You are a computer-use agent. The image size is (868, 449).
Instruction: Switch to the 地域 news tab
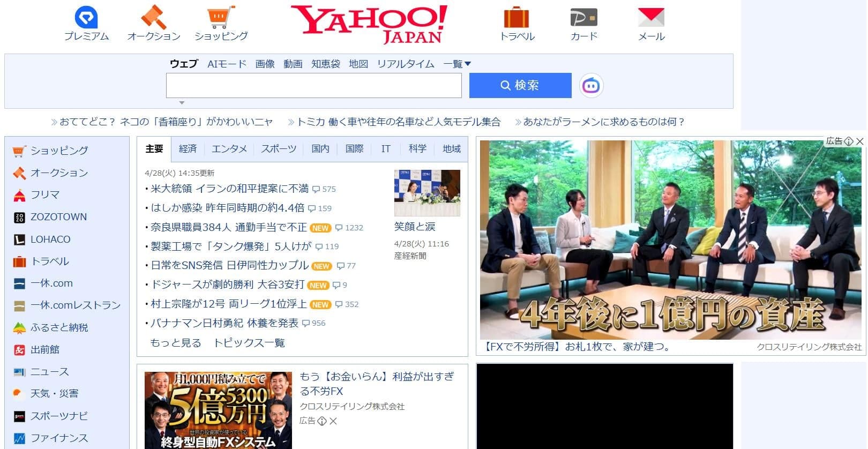pos(452,149)
